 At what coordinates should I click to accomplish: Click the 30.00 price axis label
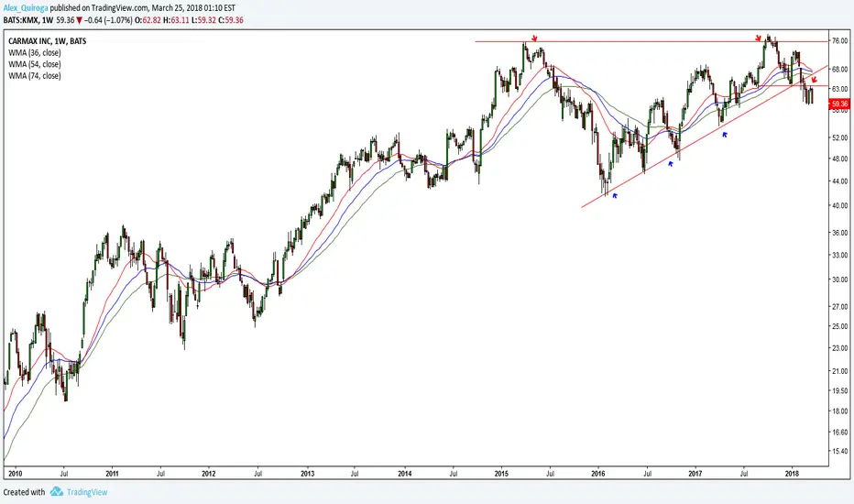pyautogui.click(x=840, y=279)
